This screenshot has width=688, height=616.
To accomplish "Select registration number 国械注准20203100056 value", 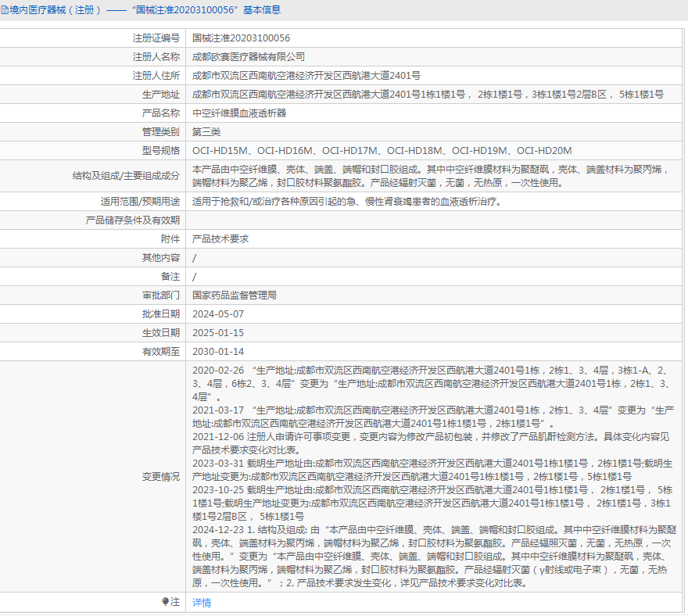I will tap(241, 38).
